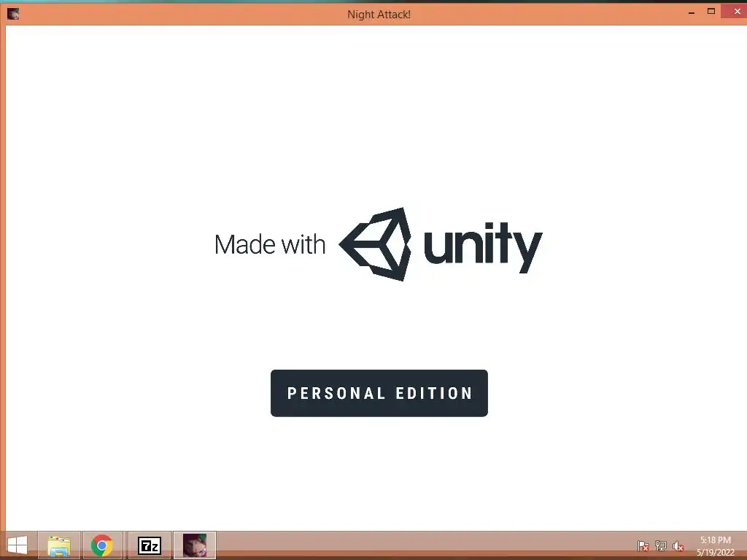The width and height of the screenshot is (747, 560).
Task: Maximize the Night Attack window
Action: click(711, 12)
